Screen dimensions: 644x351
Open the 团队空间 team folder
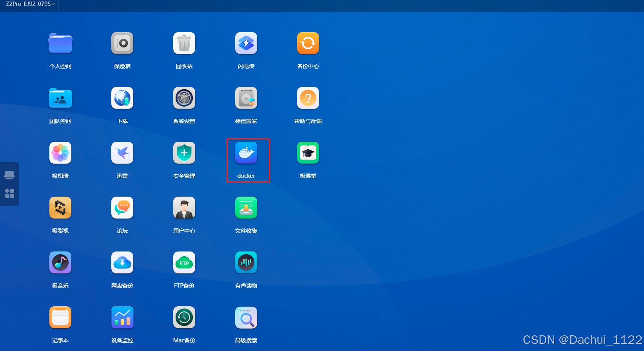[x=60, y=98]
